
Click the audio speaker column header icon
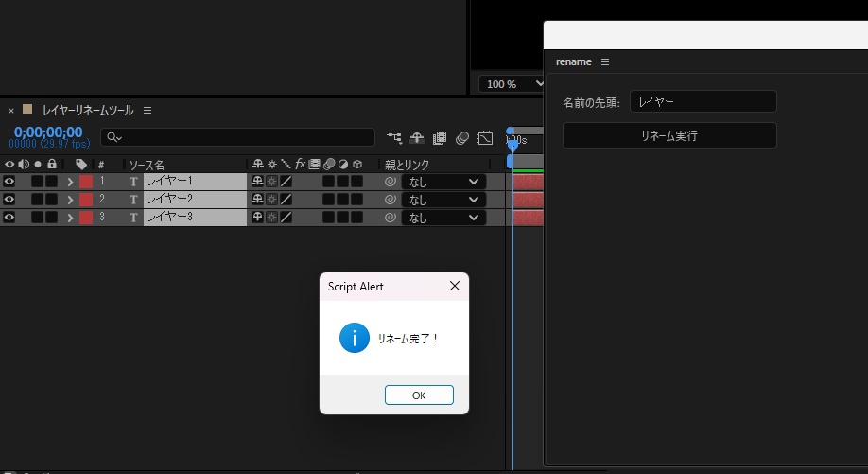click(24, 164)
